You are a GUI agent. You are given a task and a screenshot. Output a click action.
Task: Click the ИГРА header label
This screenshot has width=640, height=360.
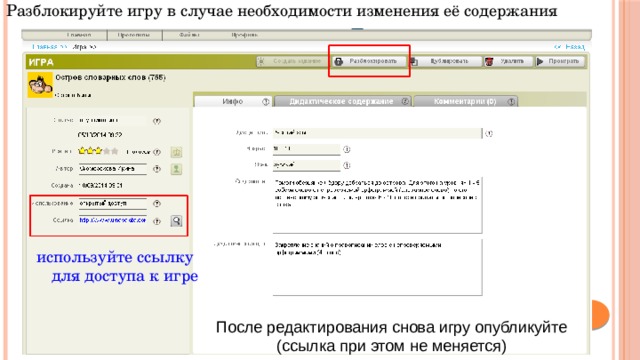click(x=41, y=62)
